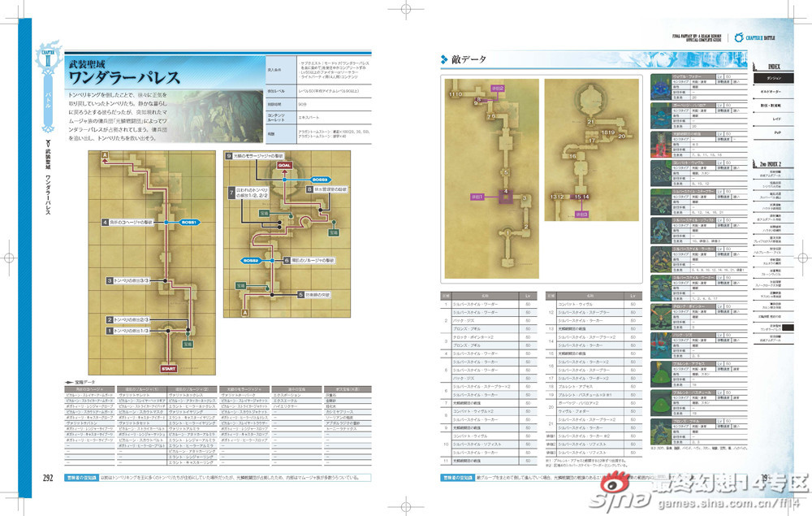Click the blue BOSS2 tag
The width and height of the screenshot is (812, 516).
(x=251, y=261)
